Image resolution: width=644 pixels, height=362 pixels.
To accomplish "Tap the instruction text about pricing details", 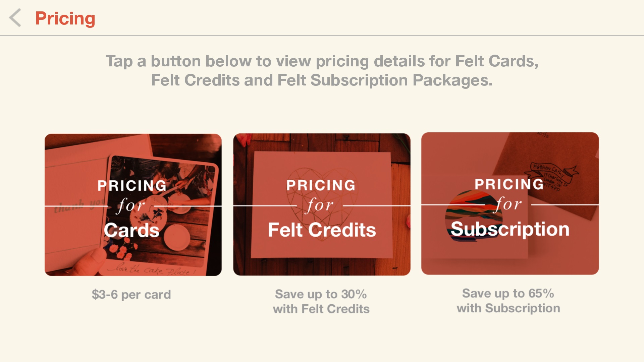I will tap(322, 71).
